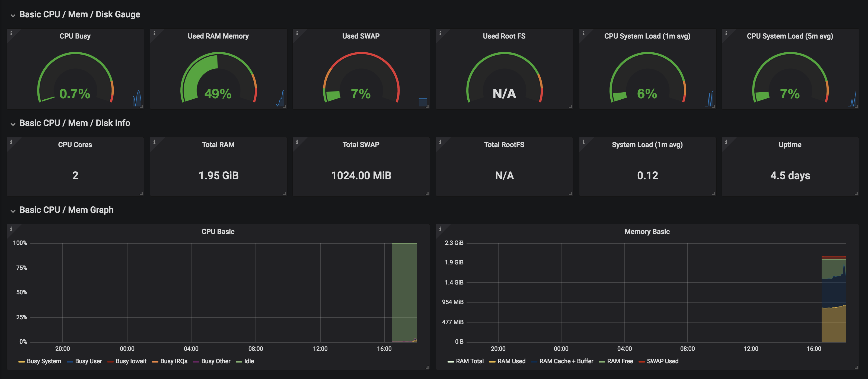The width and height of the screenshot is (868, 379).
Task: Click the info icon on Used RAM Memory panel
Action: pos(154,33)
